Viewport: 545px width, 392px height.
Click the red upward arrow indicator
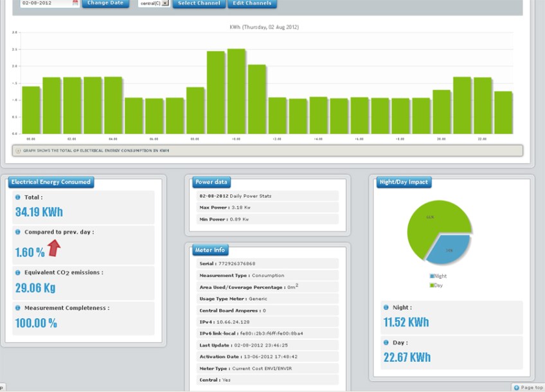tap(54, 247)
